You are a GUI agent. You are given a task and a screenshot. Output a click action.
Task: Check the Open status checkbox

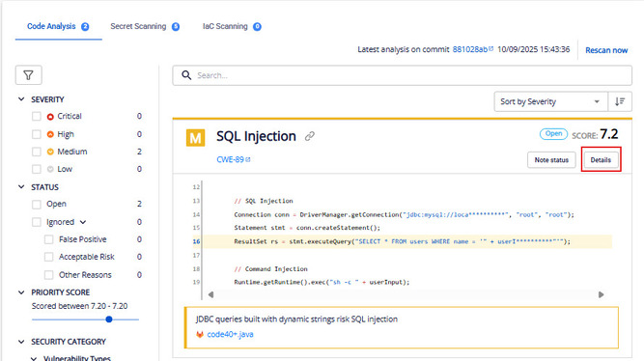point(37,204)
